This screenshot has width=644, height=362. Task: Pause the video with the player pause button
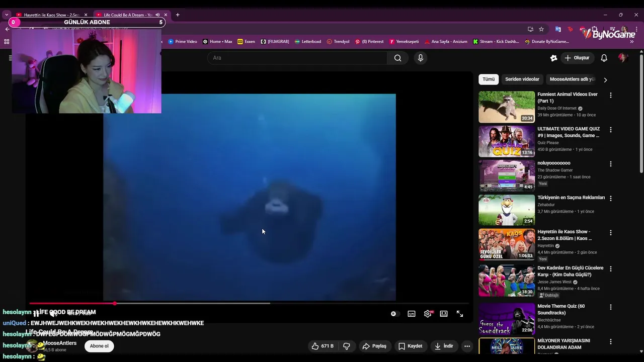(36, 314)
